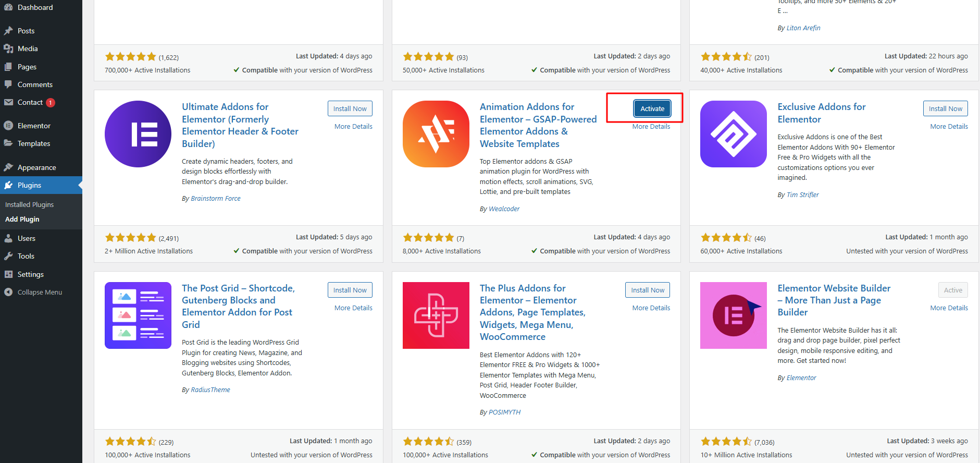Click the Ultimate Addons for Elementor plugin icon
Viewport: 980px width, 463px height.
coord(138,134)
